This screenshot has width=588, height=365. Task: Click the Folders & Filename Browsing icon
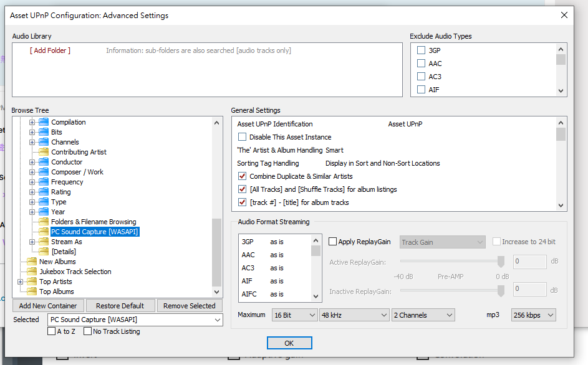(44, 222)
